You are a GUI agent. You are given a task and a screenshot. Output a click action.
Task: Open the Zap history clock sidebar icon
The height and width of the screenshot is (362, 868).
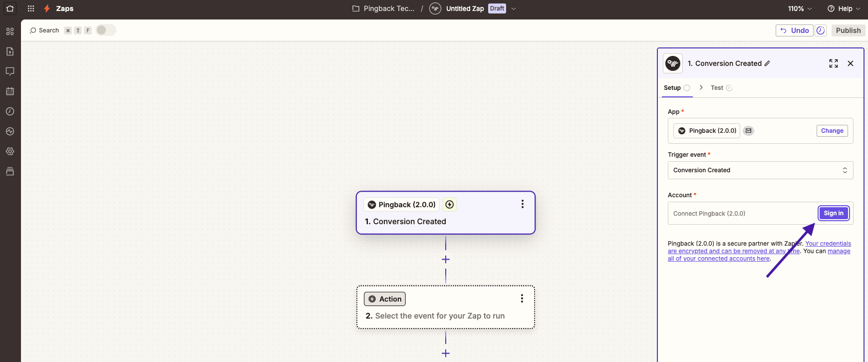(10, 111)
